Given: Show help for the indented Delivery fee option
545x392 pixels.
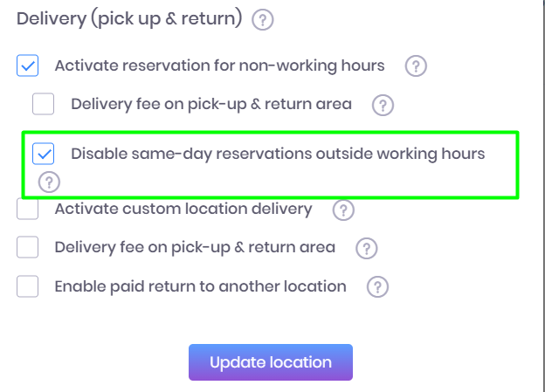Looking at the screenshot, I should pos(383,106).
